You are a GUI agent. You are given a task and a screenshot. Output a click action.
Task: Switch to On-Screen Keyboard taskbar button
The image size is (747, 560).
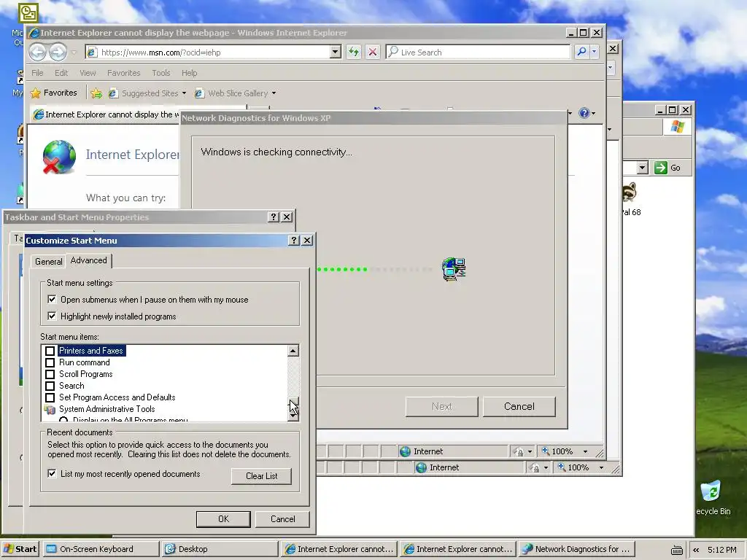point(101,549)
